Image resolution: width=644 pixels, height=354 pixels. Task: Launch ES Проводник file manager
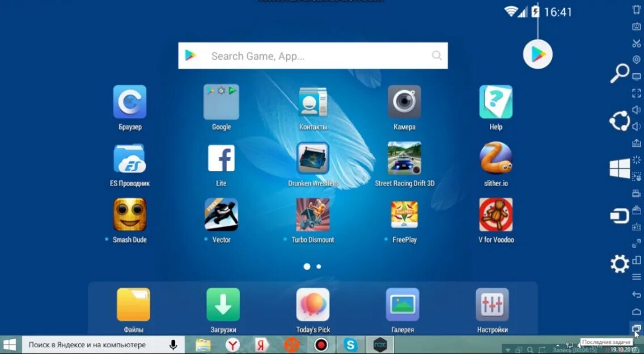click(x=130, y=158)
